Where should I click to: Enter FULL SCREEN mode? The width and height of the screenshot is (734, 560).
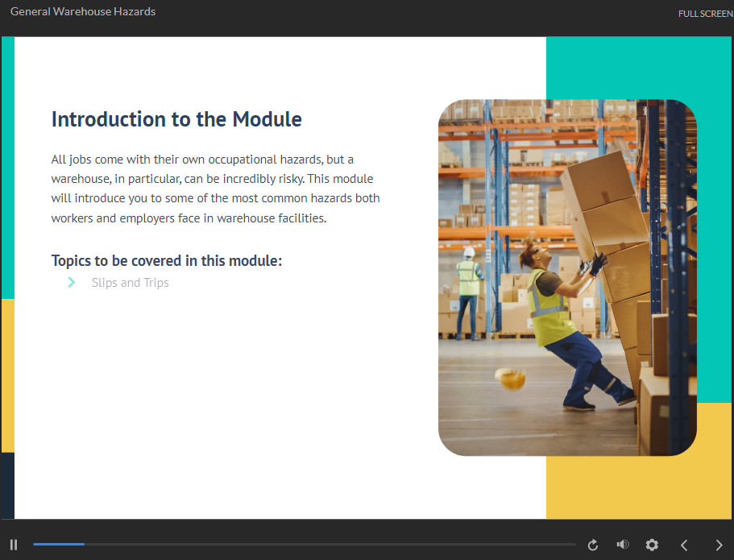pyautogui.click(x=705, y=14)
